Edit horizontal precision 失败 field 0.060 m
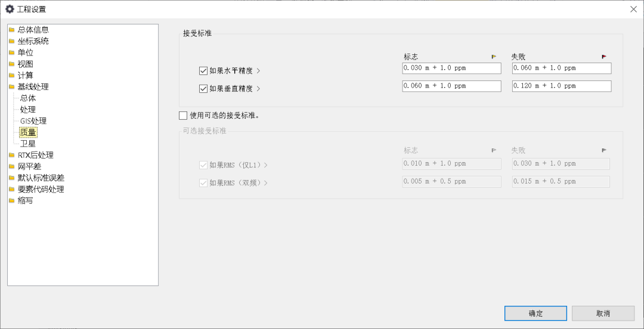The image size is (644, 329). tap(562, 68)
